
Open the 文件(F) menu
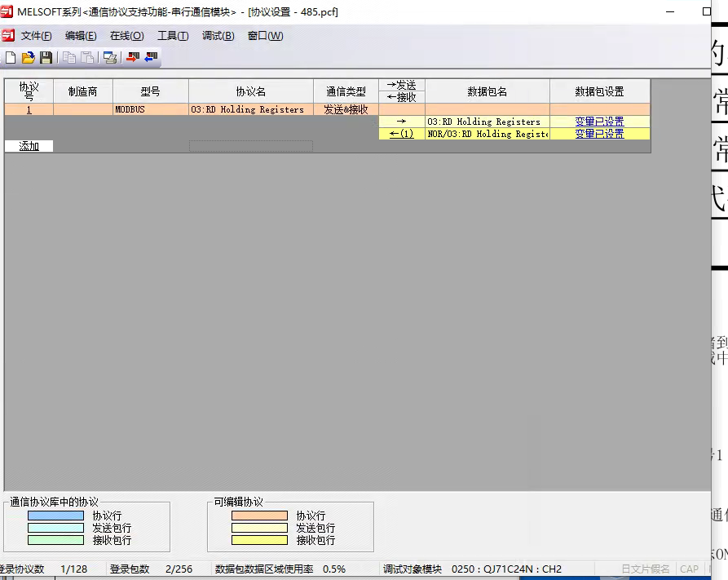click(37, 36)
